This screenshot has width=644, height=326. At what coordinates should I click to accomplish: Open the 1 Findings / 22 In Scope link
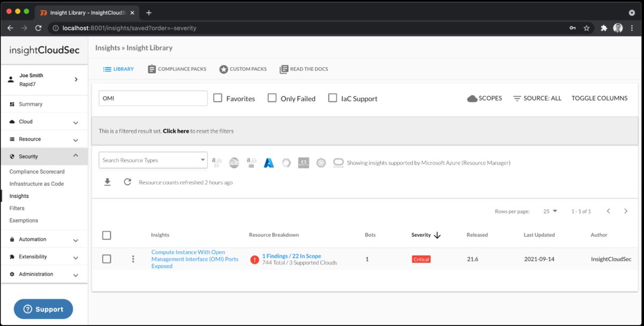pyautogui.click(x=291, y=256)
